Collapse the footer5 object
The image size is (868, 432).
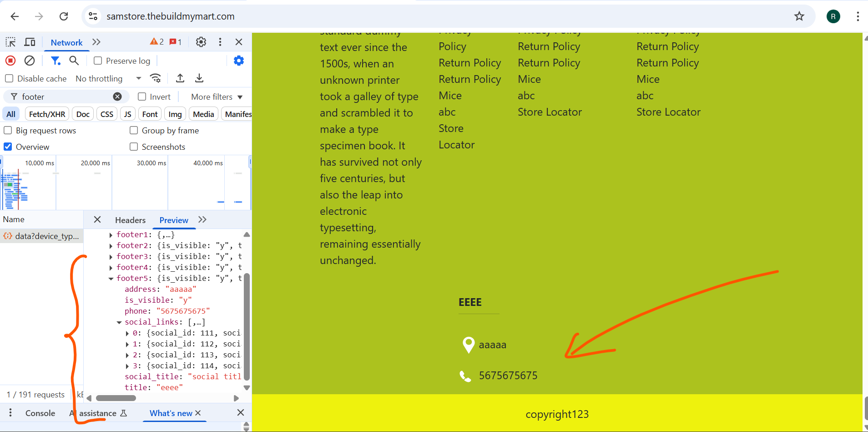click(111, 279)
